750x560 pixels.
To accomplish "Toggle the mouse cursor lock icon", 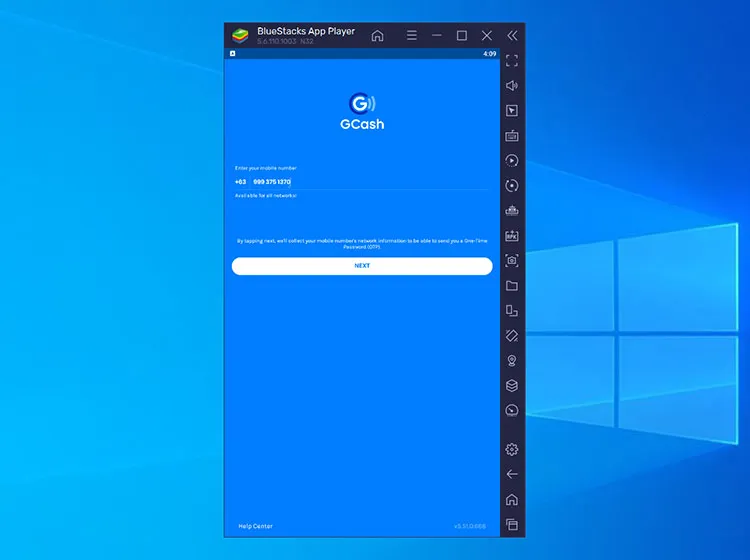I will (x=511, y=110).
